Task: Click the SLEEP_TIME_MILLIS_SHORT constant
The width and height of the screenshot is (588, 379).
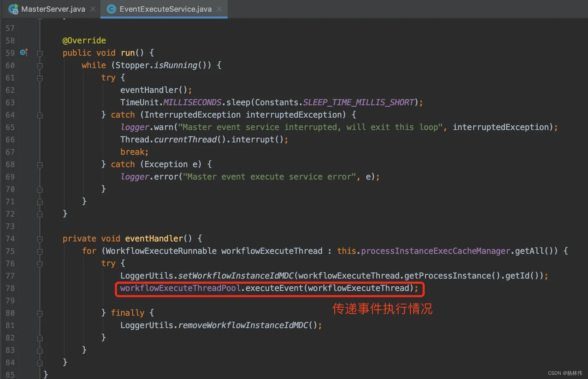Action: point(359,103)
